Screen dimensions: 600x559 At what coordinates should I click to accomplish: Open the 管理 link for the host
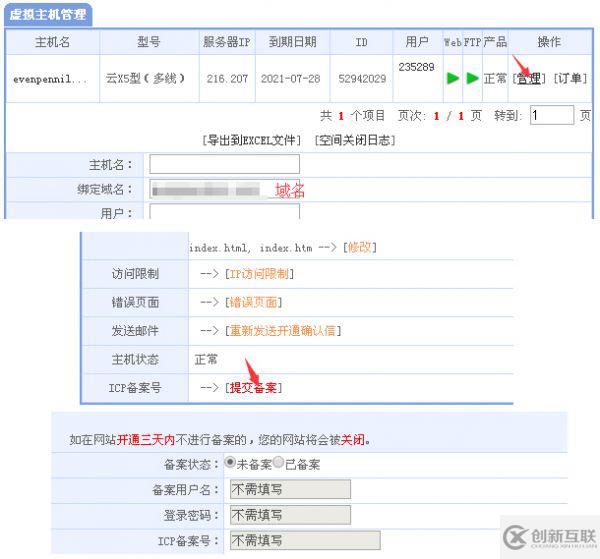[x=528, y=79]
